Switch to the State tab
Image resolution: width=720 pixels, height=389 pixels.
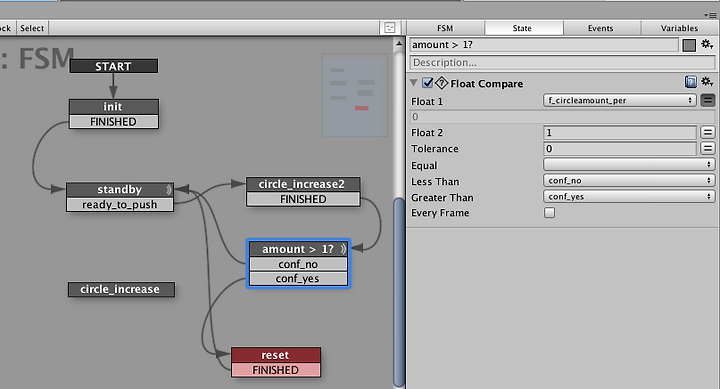[523, 28]
